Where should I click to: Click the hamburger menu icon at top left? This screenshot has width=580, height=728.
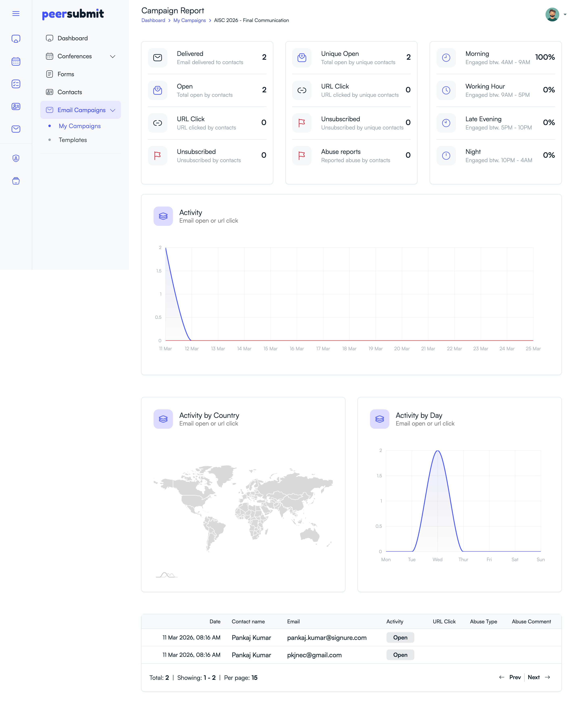coord(16,14)
